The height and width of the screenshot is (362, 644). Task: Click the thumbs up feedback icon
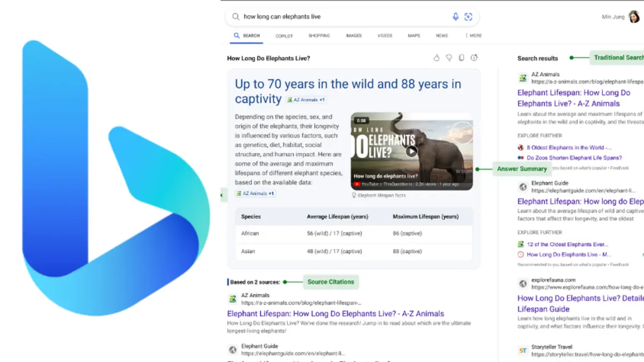(x=436, y=58)
